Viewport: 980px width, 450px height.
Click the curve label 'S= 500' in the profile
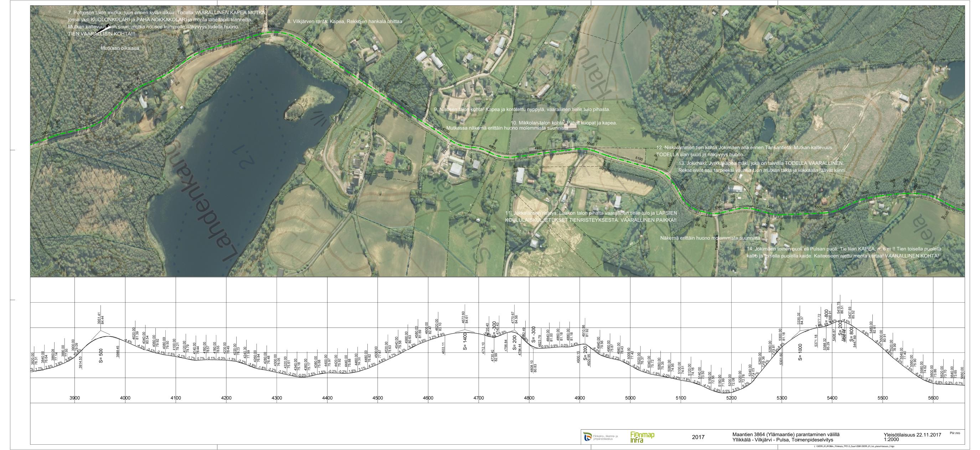tap(101, 356)
